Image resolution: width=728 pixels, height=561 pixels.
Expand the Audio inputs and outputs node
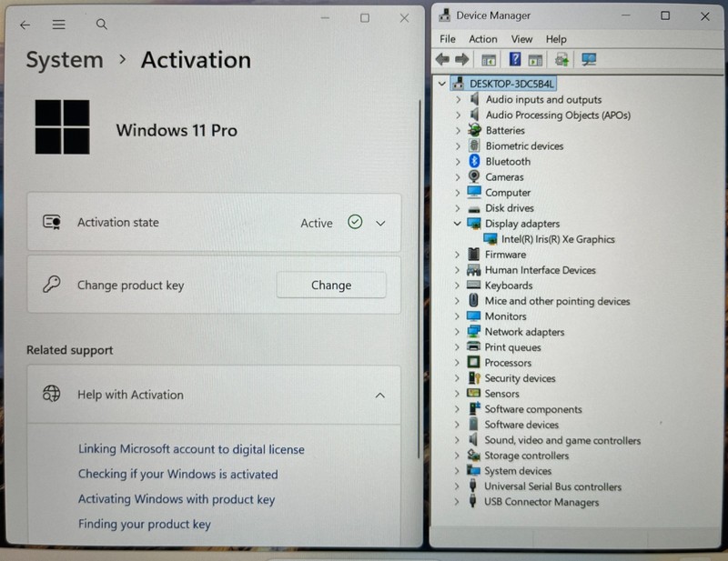click(x=458, y=99)
